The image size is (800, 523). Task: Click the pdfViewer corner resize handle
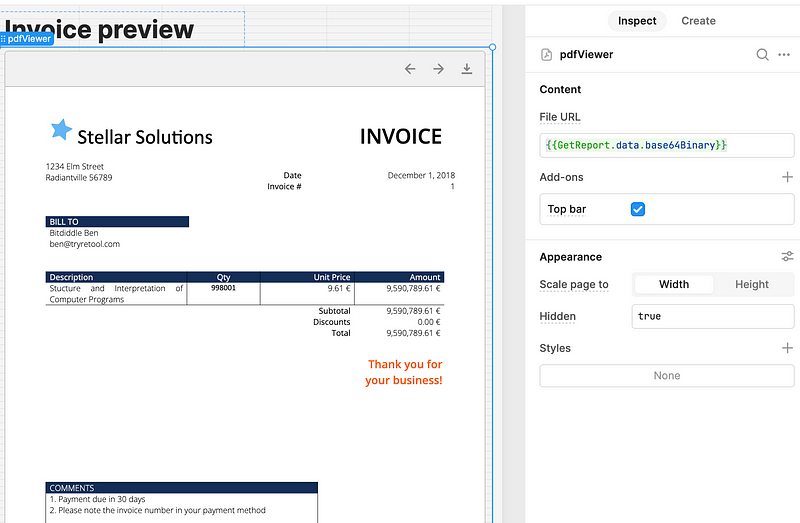(x=492, y=47)
